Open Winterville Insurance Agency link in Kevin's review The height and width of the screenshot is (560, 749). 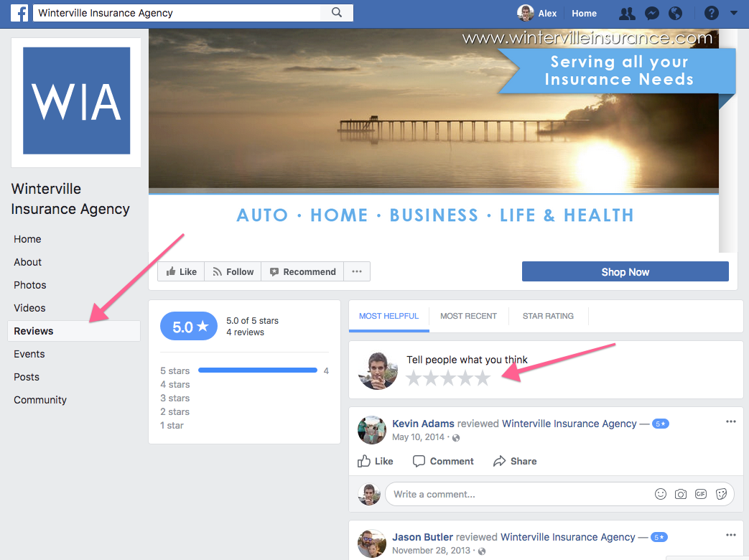pos(569,424)
